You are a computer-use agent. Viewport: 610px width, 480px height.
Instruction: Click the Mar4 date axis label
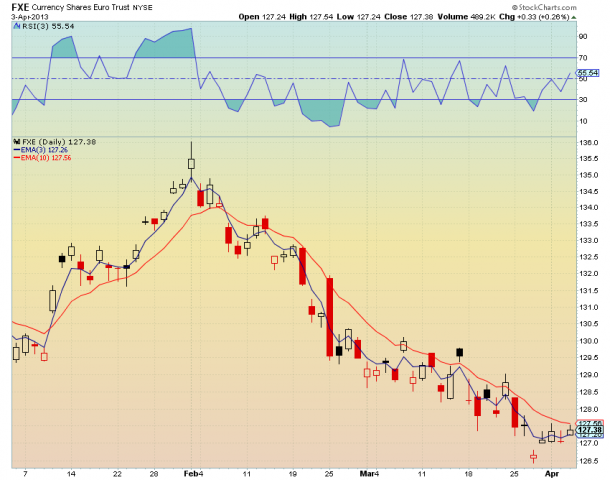[x=369, y=473]
